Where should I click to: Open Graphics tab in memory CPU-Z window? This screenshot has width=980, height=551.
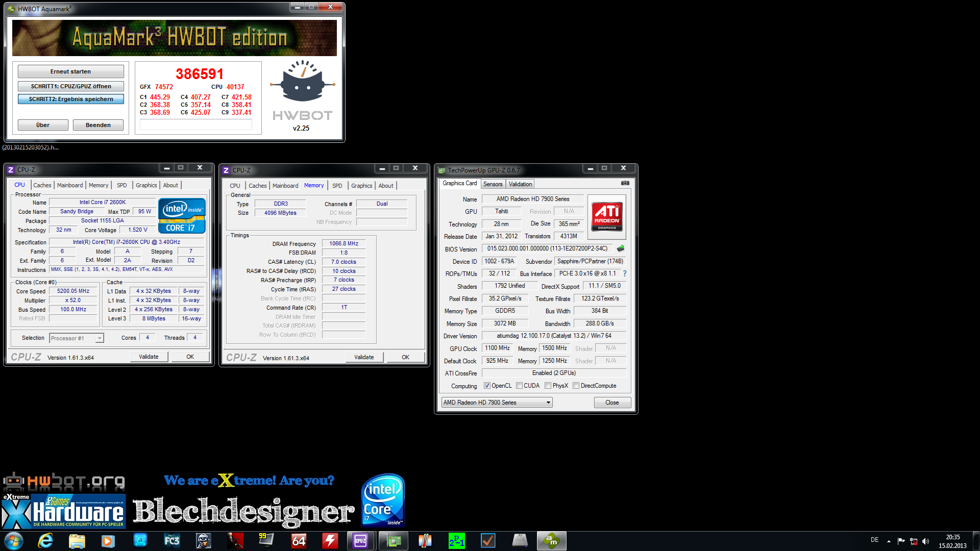(x=362, y=186)
